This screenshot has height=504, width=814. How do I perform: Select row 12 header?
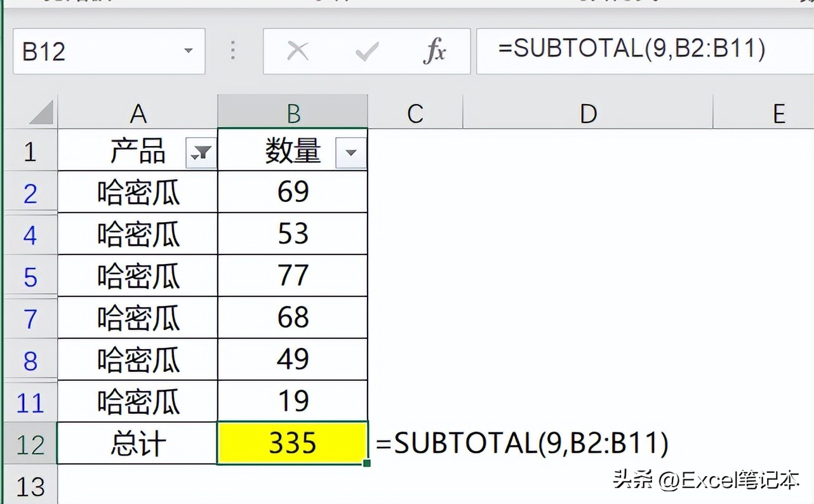[x=30, y=444]
